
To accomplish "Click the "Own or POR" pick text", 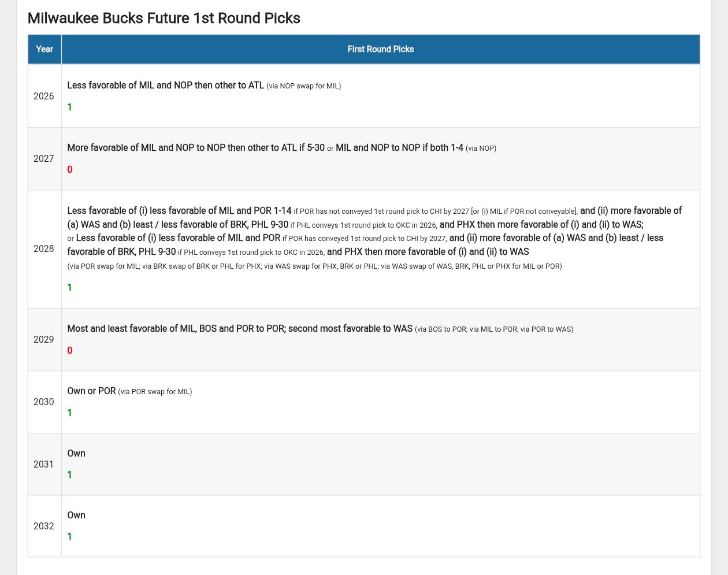I will (91, 391).
